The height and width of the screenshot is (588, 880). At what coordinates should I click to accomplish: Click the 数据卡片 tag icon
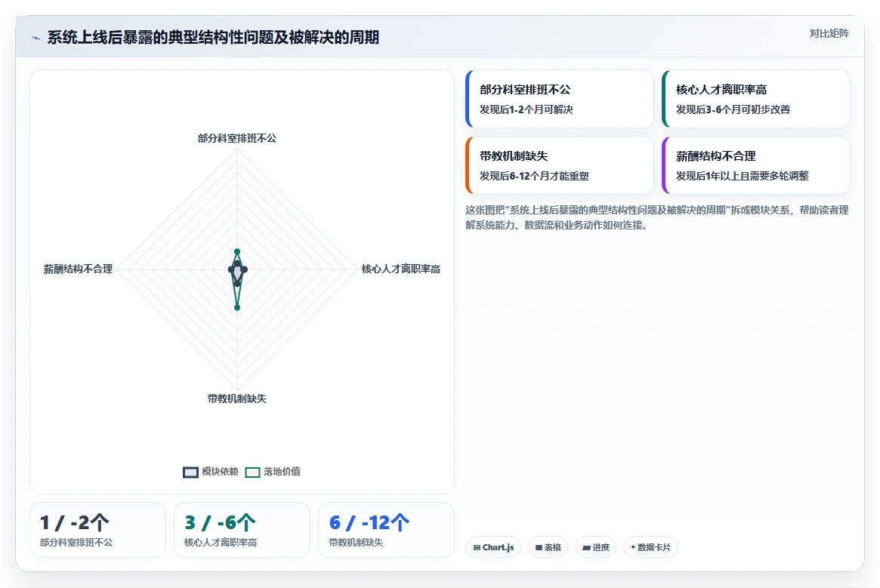(633, 547)
